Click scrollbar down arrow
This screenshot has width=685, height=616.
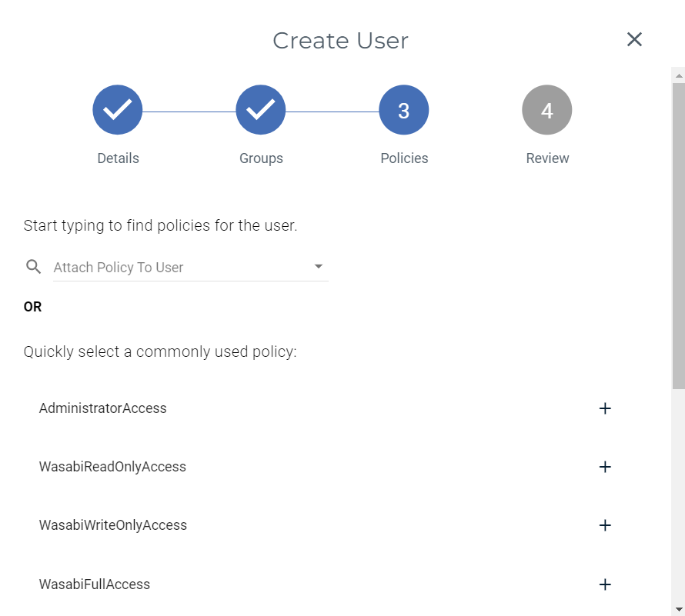pyautogui.click(x=678, y=609)
